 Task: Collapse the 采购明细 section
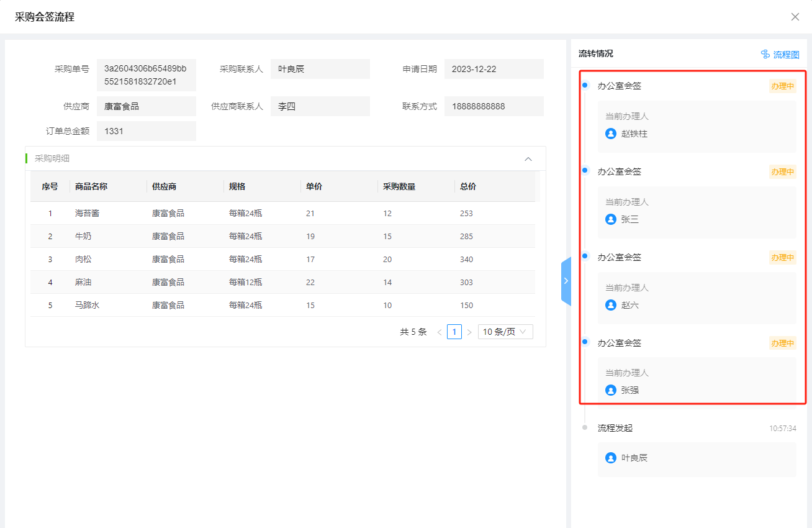click(528, 159)
